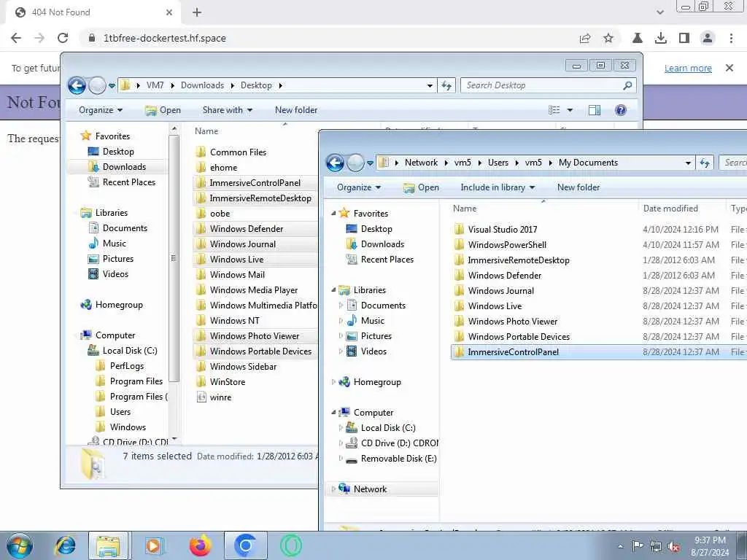Viewport: 747px width, 560px height.
Task: Sort by Date modified column
Action: click(x=670, y=208)
